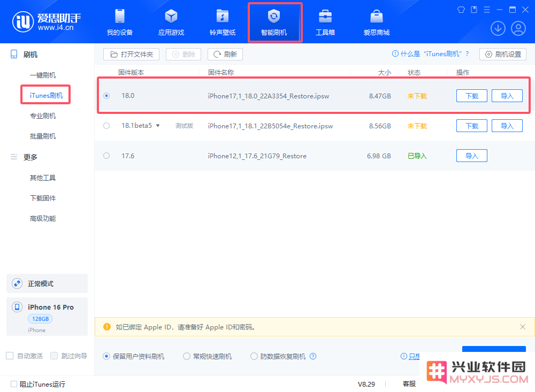Screen dimensions: 535x392
Task: Click the 正常模式 mode icon
Action: [x=17, y=283]
